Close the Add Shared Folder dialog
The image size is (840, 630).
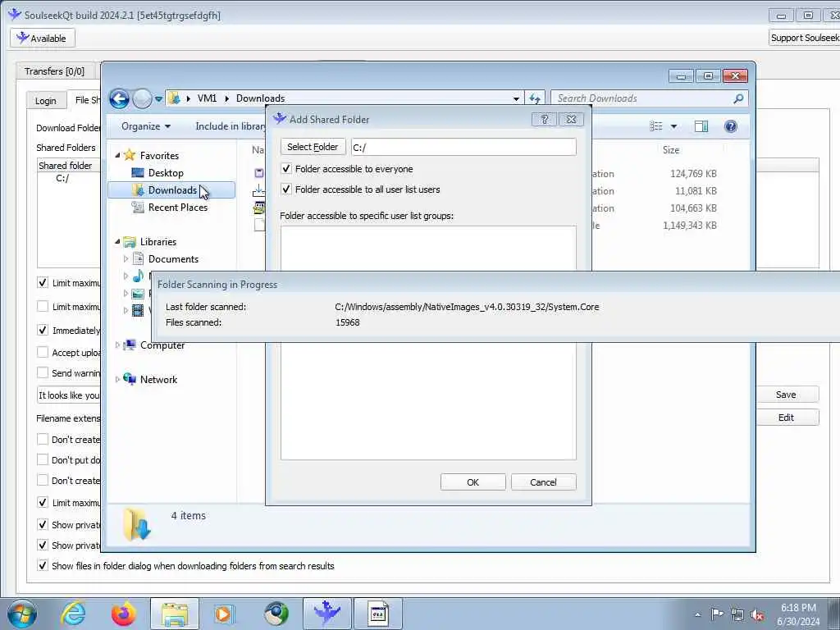point(571,120)
